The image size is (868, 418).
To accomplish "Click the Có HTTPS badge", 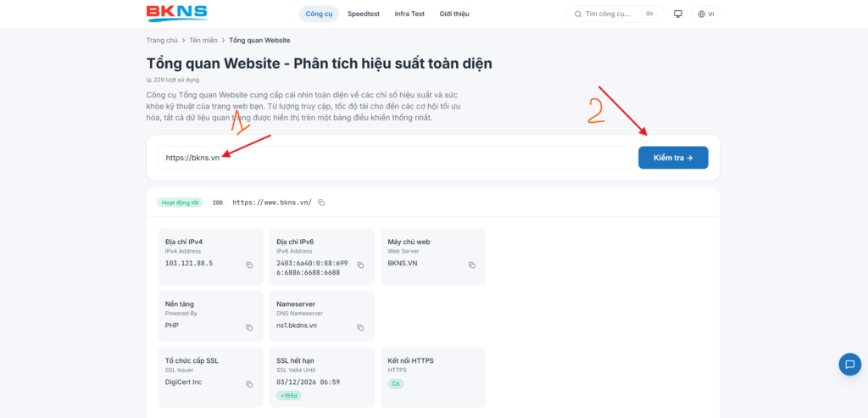I will [x=396, y=384].
